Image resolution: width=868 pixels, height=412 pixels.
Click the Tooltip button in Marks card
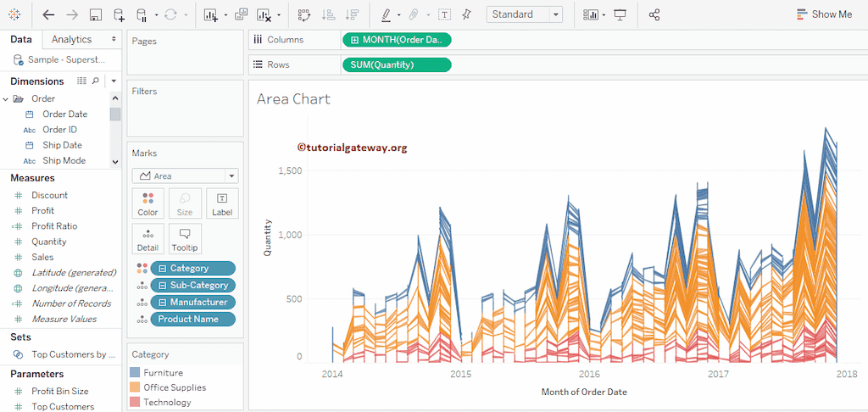point(184,239)
